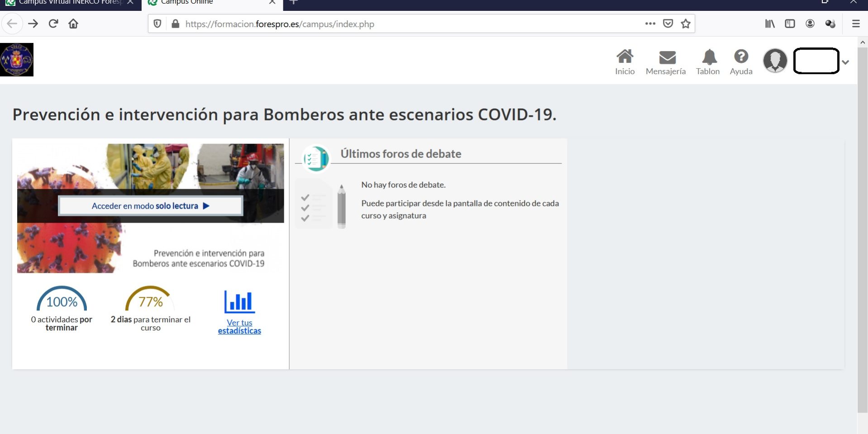
Task: Open Mensajería envelope icon
Action: [x=667, y=57]
